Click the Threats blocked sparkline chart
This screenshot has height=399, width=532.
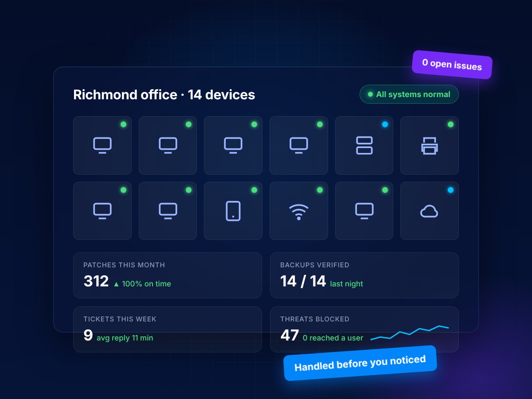click(410, 333)
